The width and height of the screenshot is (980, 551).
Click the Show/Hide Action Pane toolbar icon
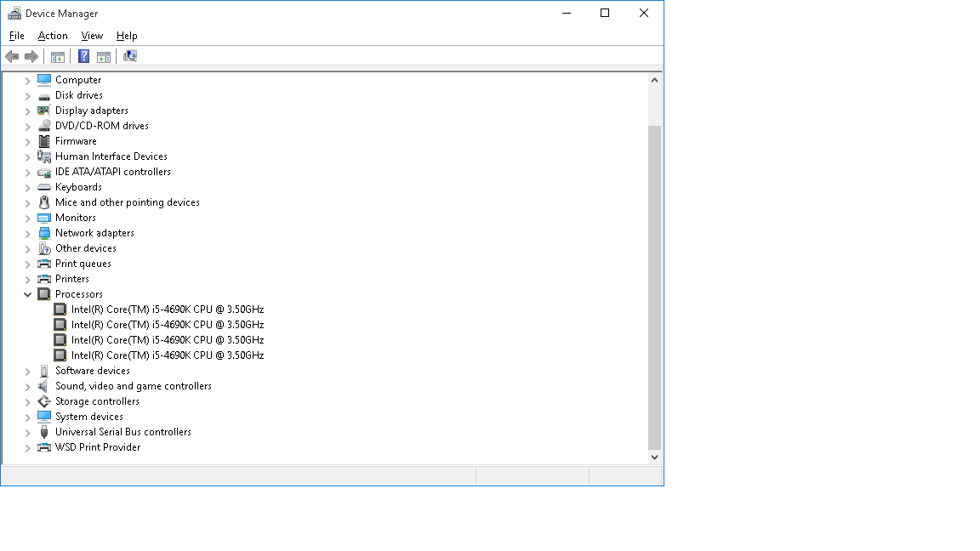click(104, 57)
